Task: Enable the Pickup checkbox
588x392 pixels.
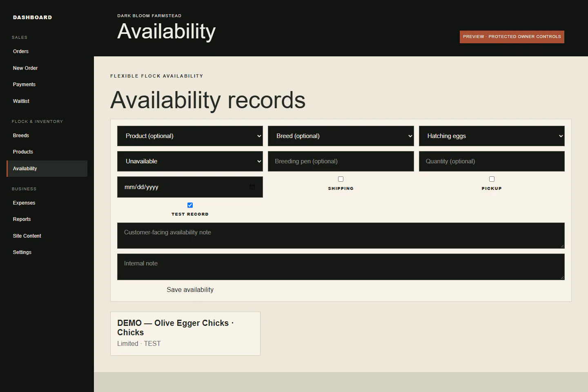Action: pos(492,179)
